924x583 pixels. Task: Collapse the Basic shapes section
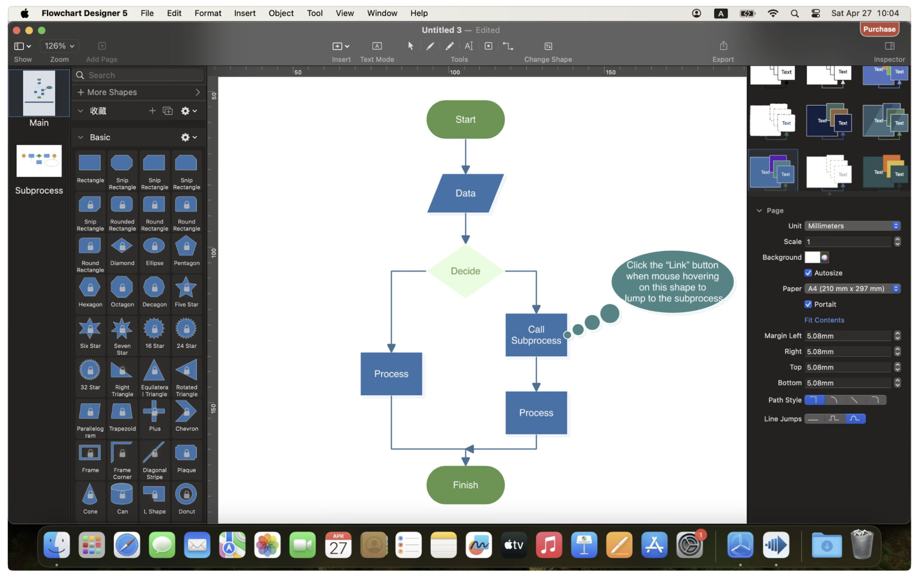point(81,137)
